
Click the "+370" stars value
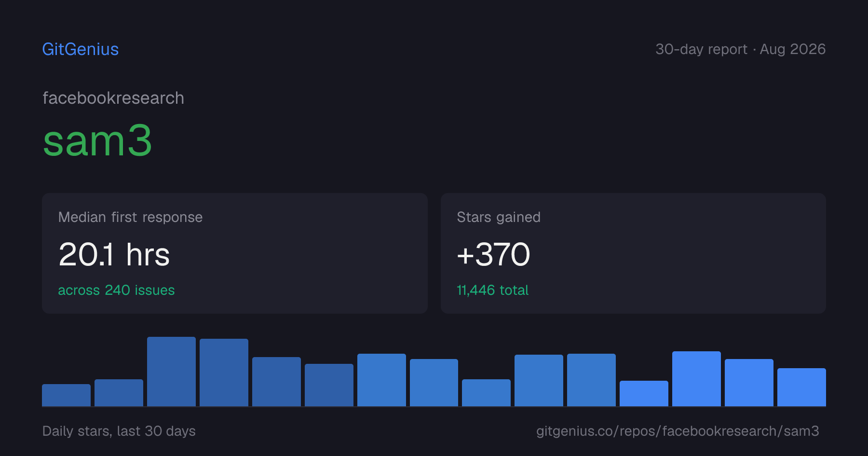pos(493,254)
